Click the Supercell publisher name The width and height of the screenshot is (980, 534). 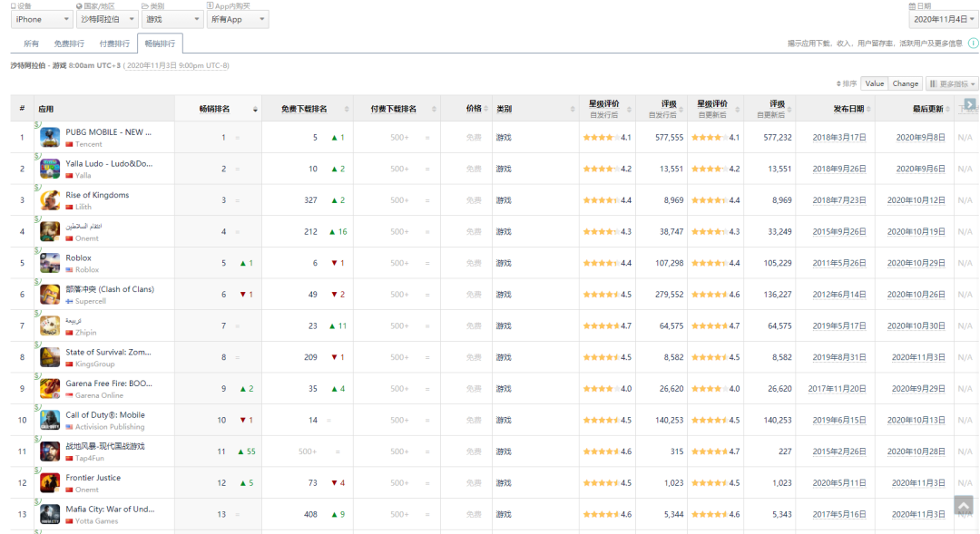click(91, 301)
